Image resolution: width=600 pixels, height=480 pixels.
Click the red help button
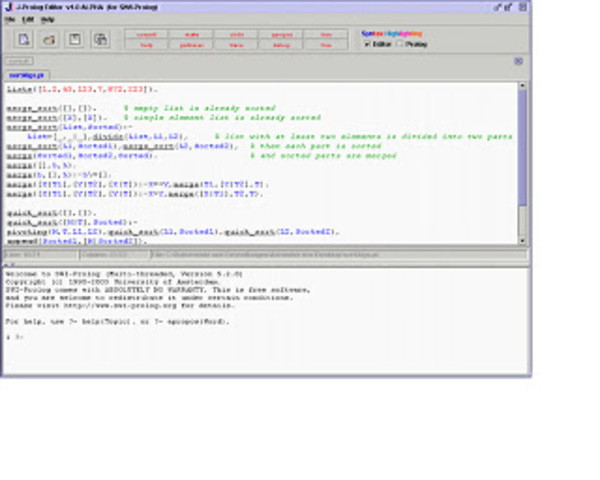147,45
